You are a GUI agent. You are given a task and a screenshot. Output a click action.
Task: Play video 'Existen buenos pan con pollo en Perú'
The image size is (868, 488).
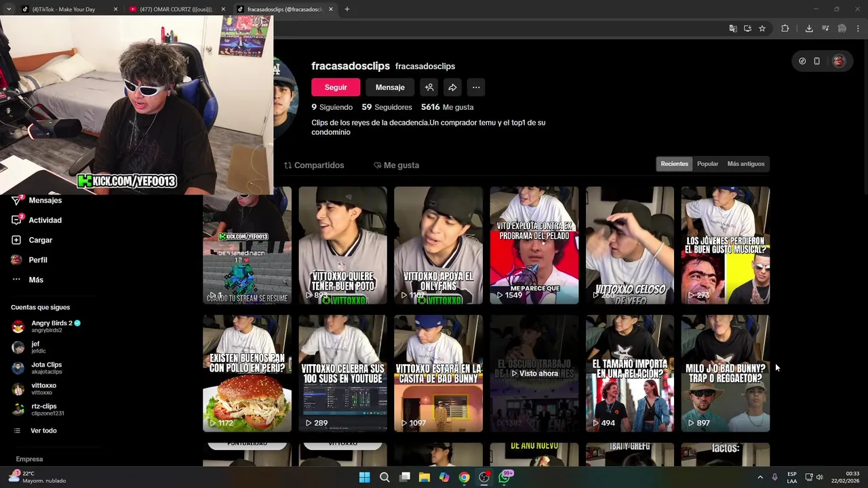tap(247, 373)
